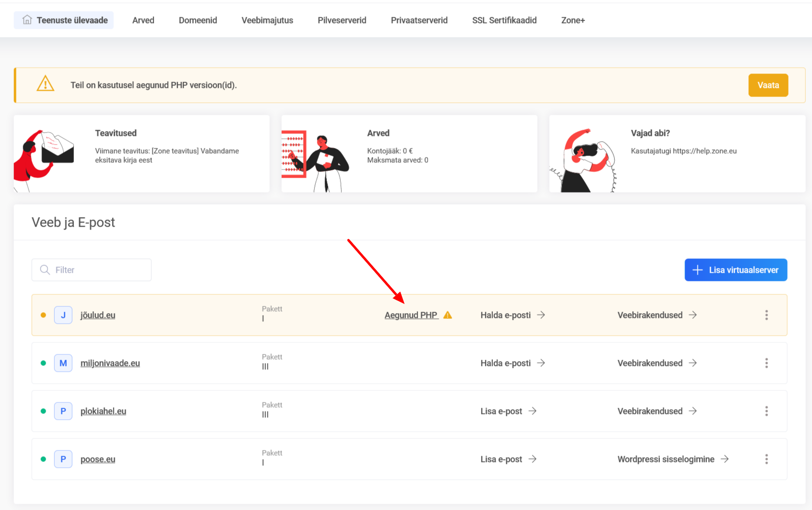Screen dimensions: 812x510
Task: Click the M avatar icon for miljonivaade.eu
Action: coord(63,363)
